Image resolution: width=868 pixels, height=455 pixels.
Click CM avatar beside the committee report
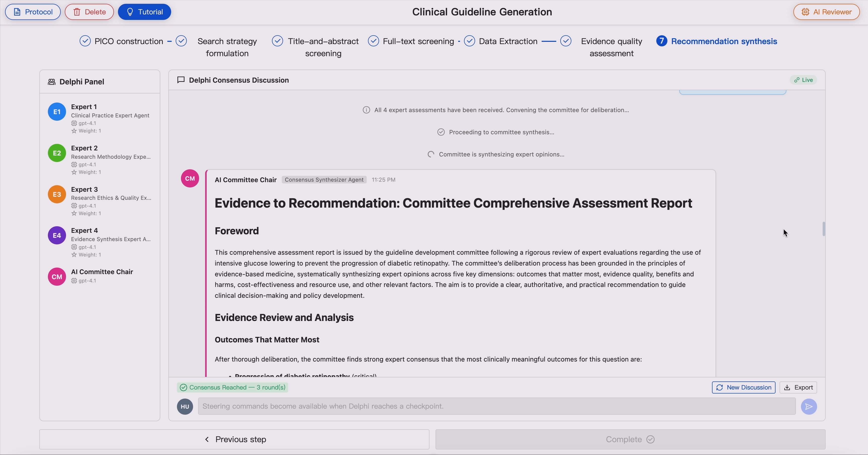tap(190, 178)
